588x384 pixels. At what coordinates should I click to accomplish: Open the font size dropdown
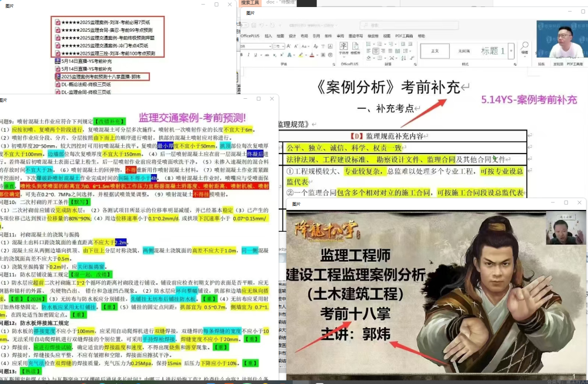(x=283, y=46)
